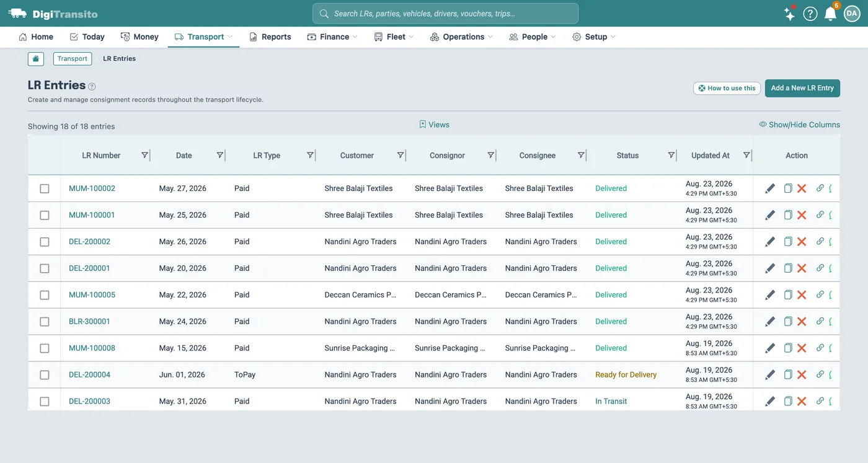The width and height of the screenshot is (868, 463).
Task: Delete LR entry MUM-100008 with red X
Action: click(x=802, y=348)
